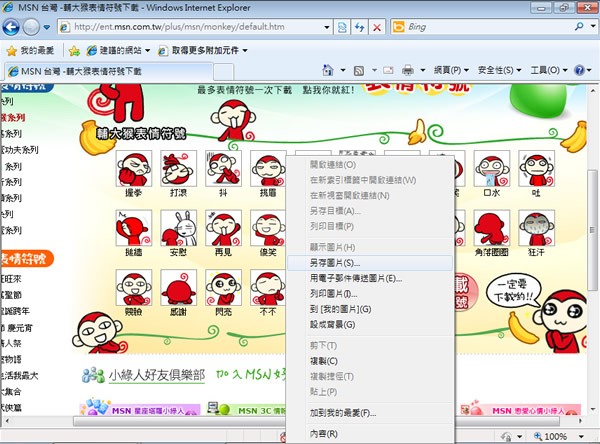The height and width of the screenshot is (444, 600).
Task: Open search provider dropdown arrow
Action: 593,26
